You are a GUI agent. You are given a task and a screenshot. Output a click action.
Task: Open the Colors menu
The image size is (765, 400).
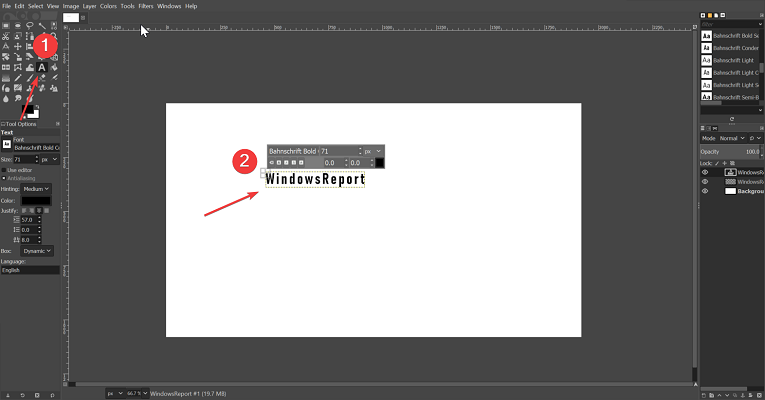tap(108, 6)
